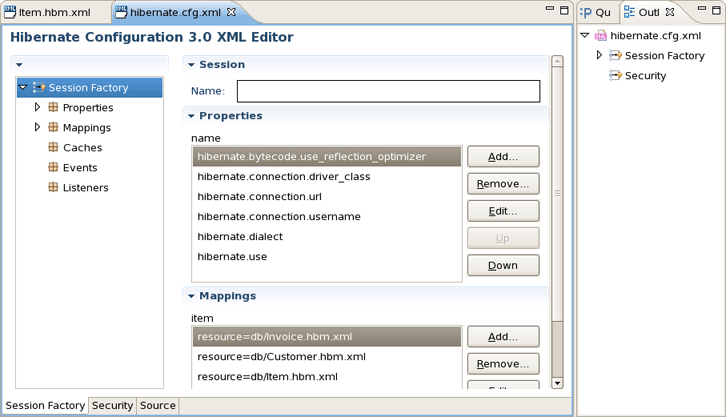Image resolution: width=726 pixels, height=417 pixels.
Task: Close the Outline view
Action: [x=670, y=12]
